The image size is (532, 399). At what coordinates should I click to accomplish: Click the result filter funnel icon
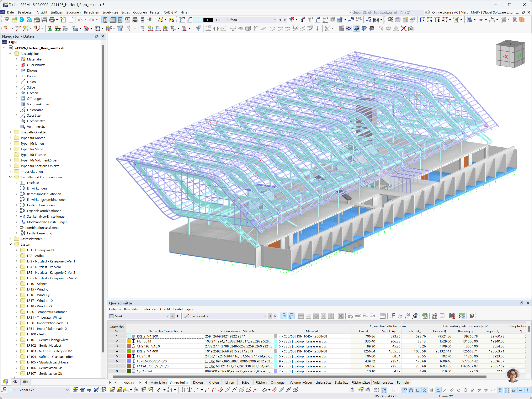click(x=198, y=29)
